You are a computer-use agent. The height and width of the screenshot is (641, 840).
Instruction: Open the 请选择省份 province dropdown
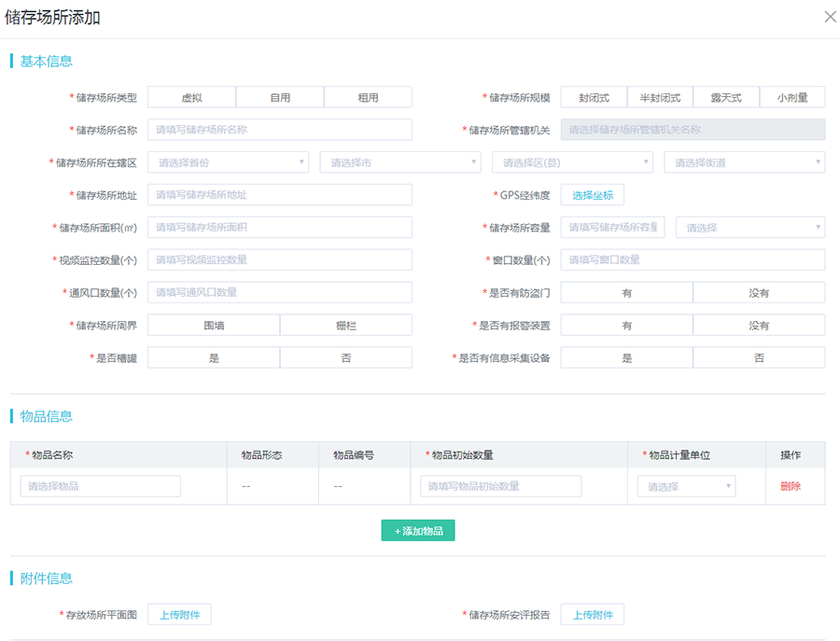228,162
